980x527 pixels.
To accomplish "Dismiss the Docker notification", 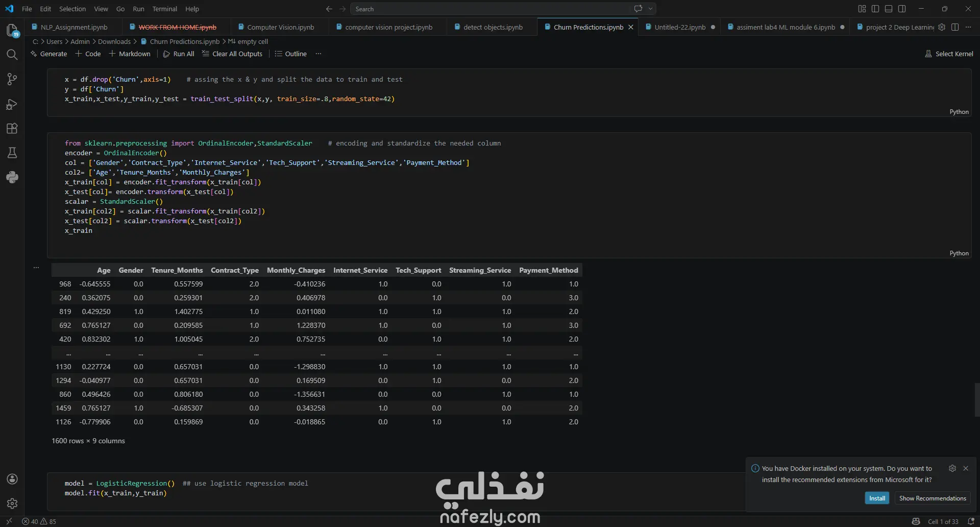I will tap(966, 468).
